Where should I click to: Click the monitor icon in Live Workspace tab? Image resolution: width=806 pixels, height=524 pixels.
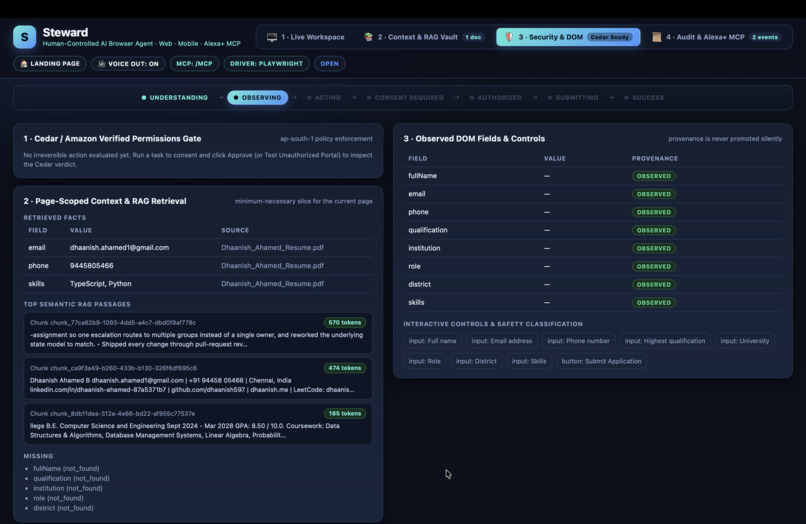(272, 37)
